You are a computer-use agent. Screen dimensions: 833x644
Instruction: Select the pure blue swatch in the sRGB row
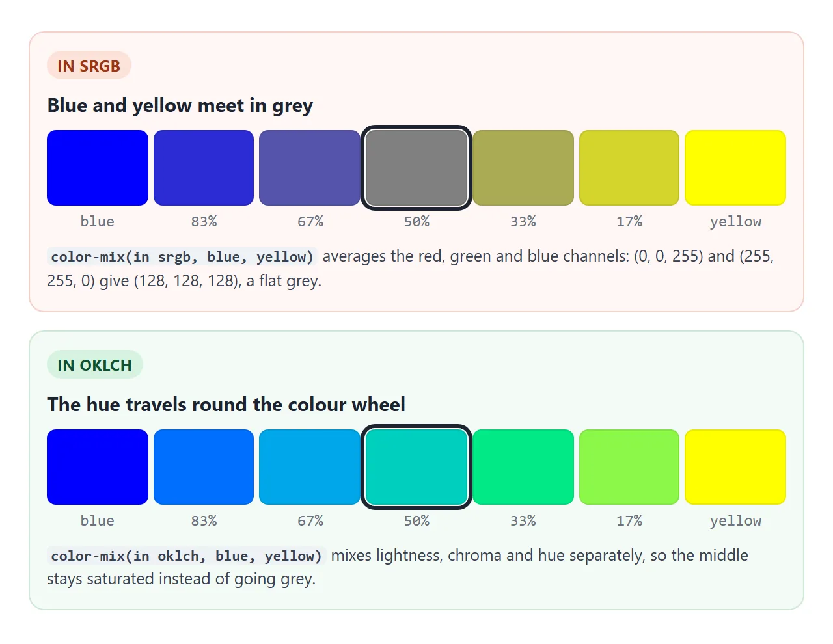tap(98, 168)
